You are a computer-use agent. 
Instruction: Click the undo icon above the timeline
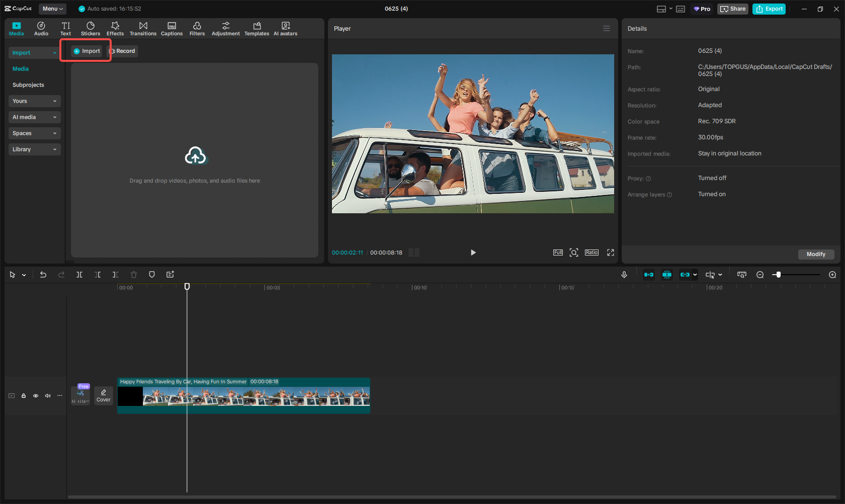[43, 275]
